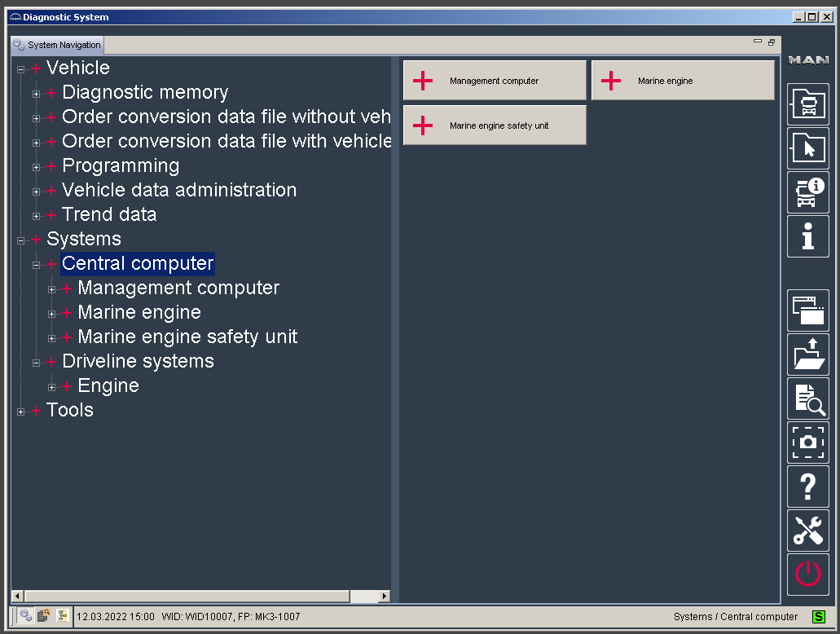Select Order conversion data file without vehicle
The image size is (840, 634).
(x=226, y=117)
